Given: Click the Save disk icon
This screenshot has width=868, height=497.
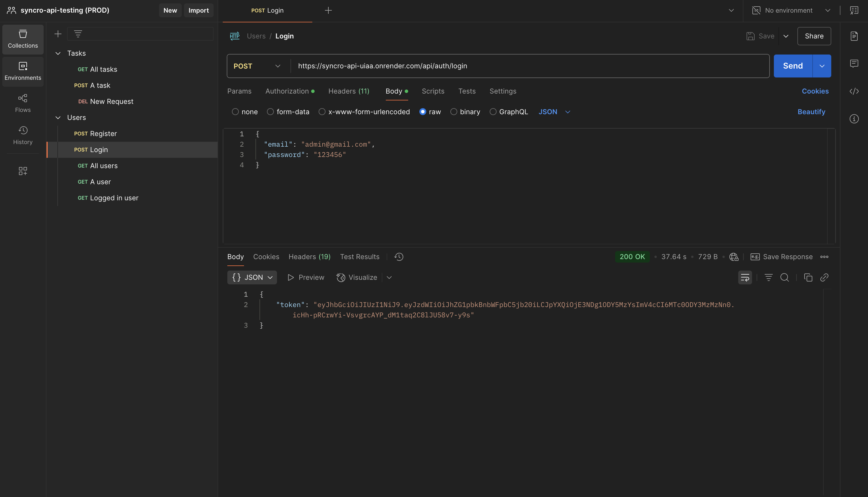Looking at the screenshot, I should [x=750, y=36].
